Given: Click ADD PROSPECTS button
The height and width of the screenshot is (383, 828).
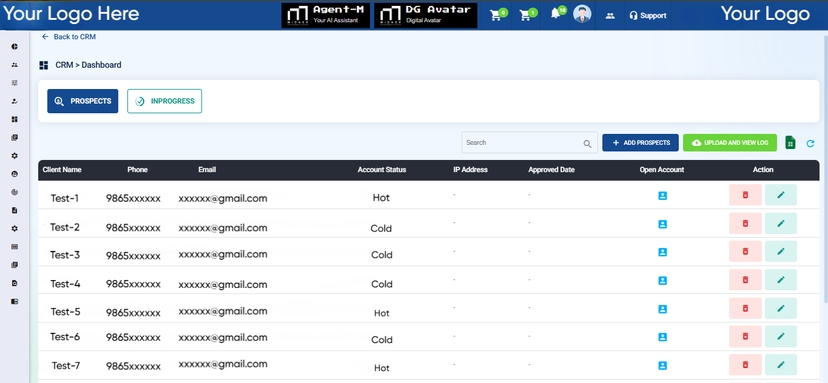Looking at the screenshot, I should click(x=640, y=143).
